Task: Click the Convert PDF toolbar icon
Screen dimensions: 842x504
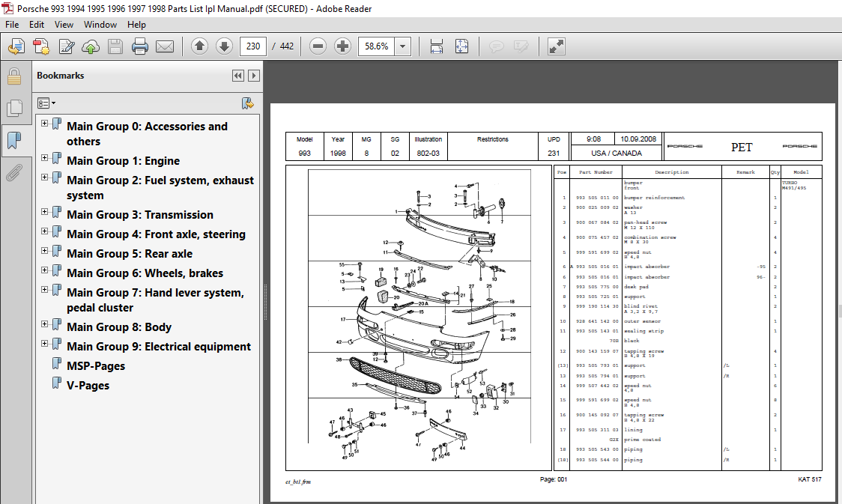Action: 41,46
